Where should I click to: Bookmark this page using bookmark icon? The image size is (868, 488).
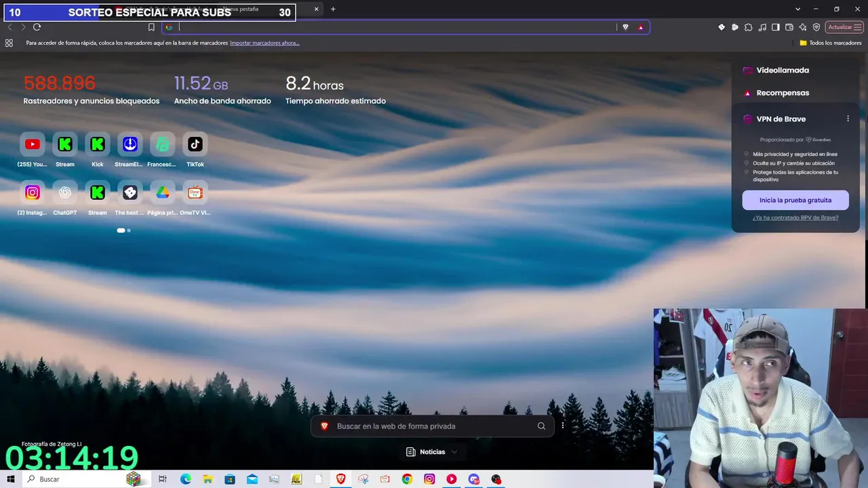tap(151, 27)
